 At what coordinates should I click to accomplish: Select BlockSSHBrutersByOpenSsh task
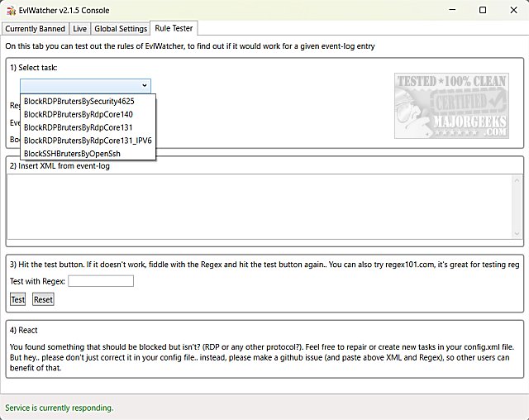coord(88,154)
